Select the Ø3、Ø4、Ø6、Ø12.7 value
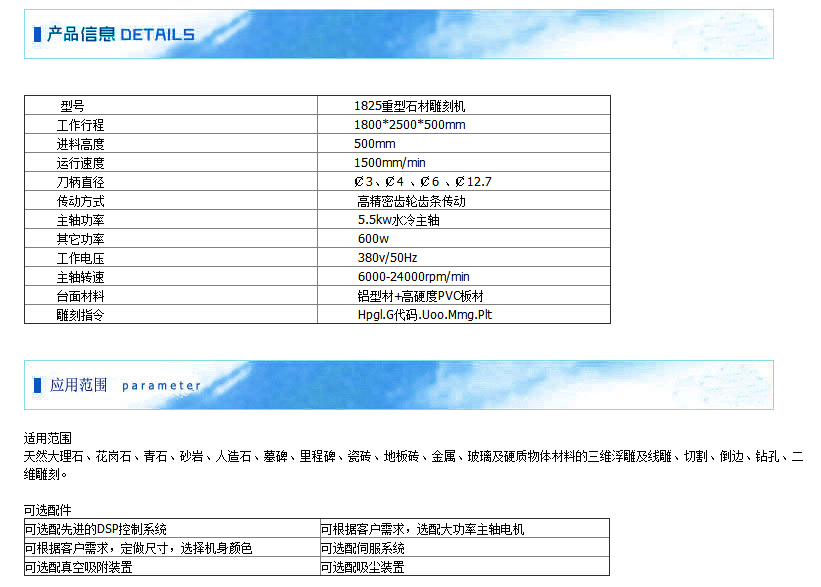The image size is (821, 587). click(423, 182)
